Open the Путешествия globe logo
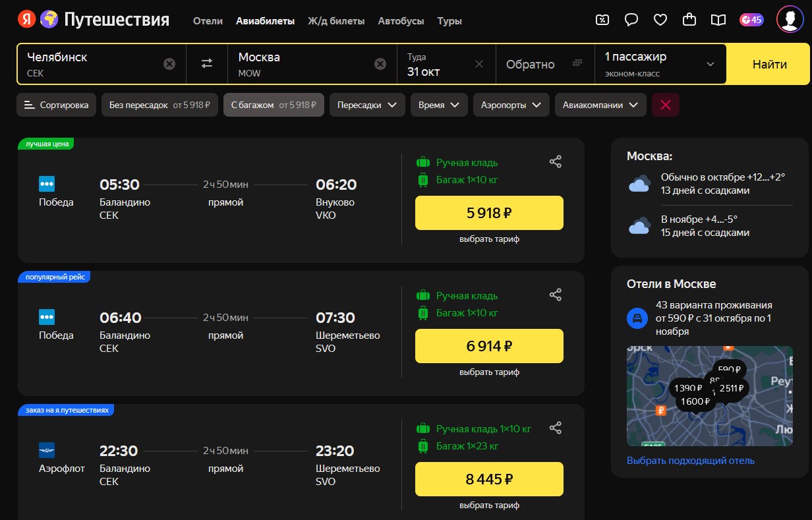The image size is (812, 520). click(x=49, y=20)
